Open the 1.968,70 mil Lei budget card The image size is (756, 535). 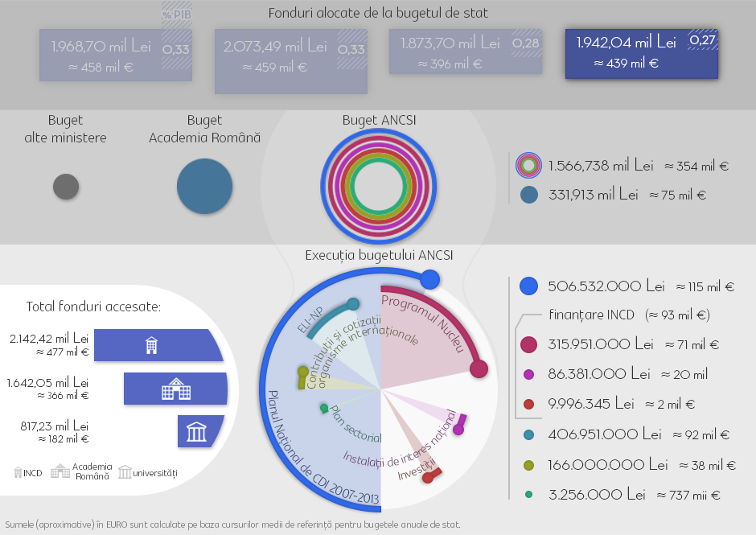click(116, 55)
